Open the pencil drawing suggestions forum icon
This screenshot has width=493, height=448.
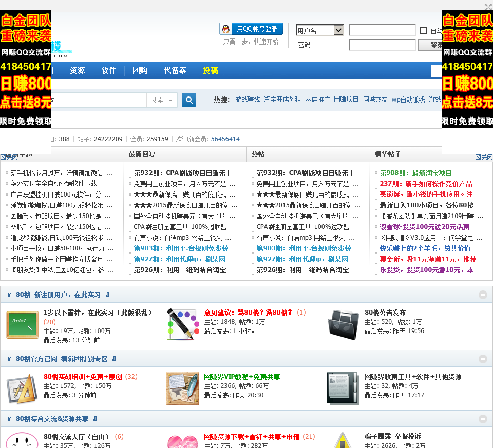(183, 324)
